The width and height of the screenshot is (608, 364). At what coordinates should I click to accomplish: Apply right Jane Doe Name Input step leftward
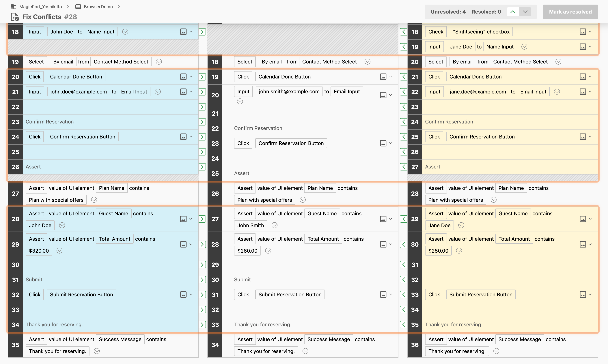403,47
